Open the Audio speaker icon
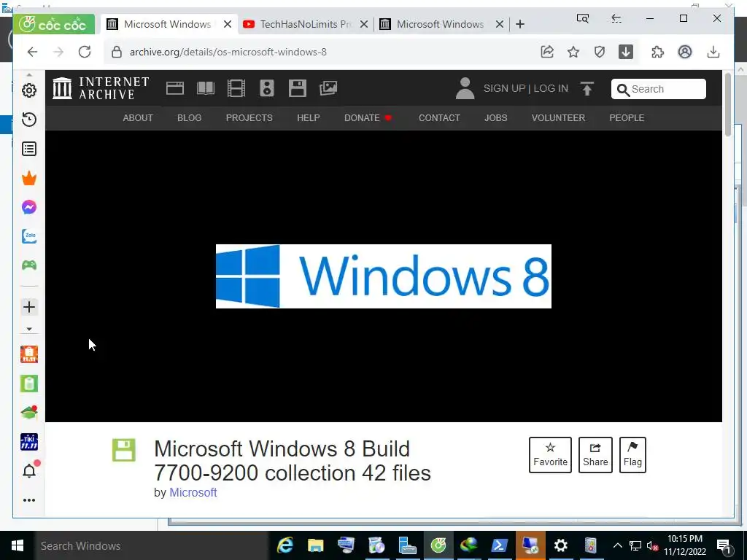 tap(267, 88)
